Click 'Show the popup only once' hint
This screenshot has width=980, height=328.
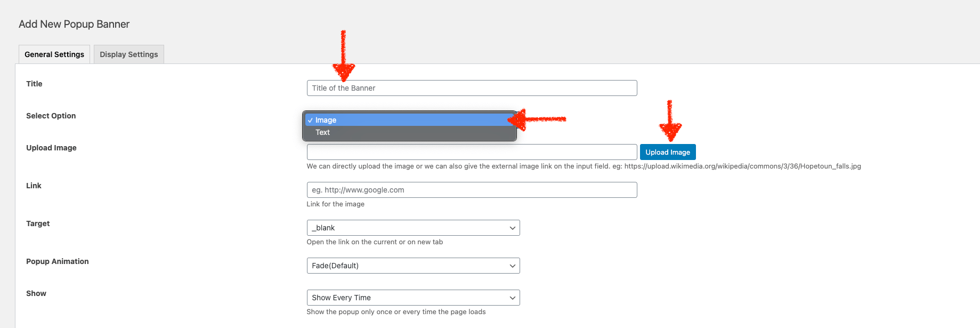coord(396,312)
